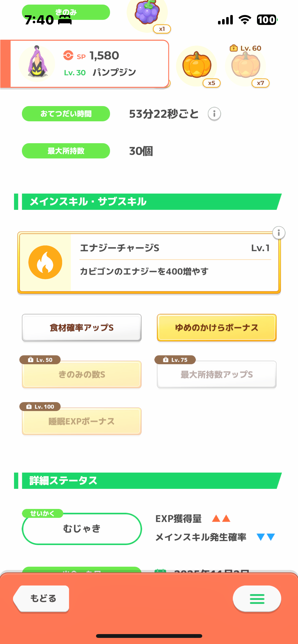Open main skill info icon on card
Image resolution: width=298 pixels, height=644 pixels.
point(279,233)
